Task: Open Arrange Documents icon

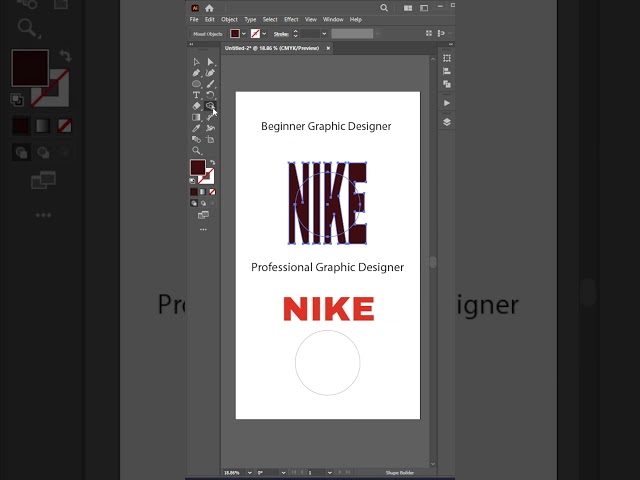Action: click(408, 8)
